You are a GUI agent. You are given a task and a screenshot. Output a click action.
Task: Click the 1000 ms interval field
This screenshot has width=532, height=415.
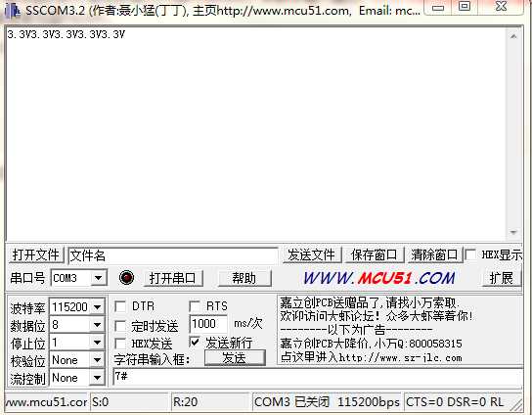tap(208, 324)
